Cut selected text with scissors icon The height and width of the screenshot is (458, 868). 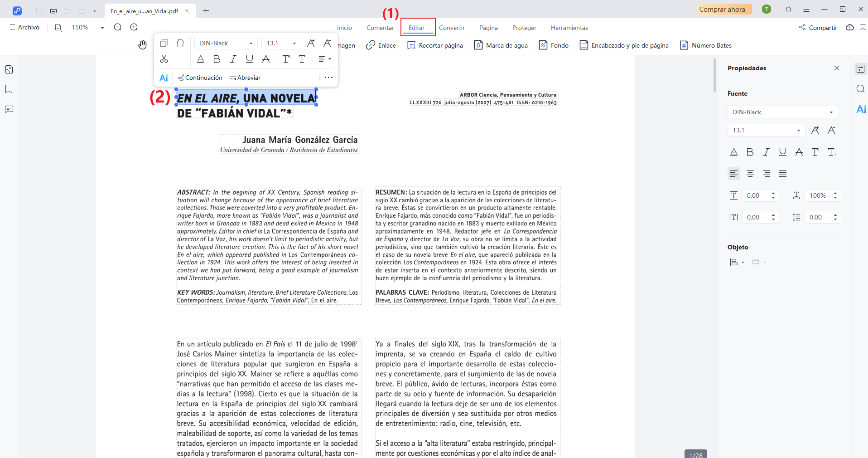coord(164,59)
